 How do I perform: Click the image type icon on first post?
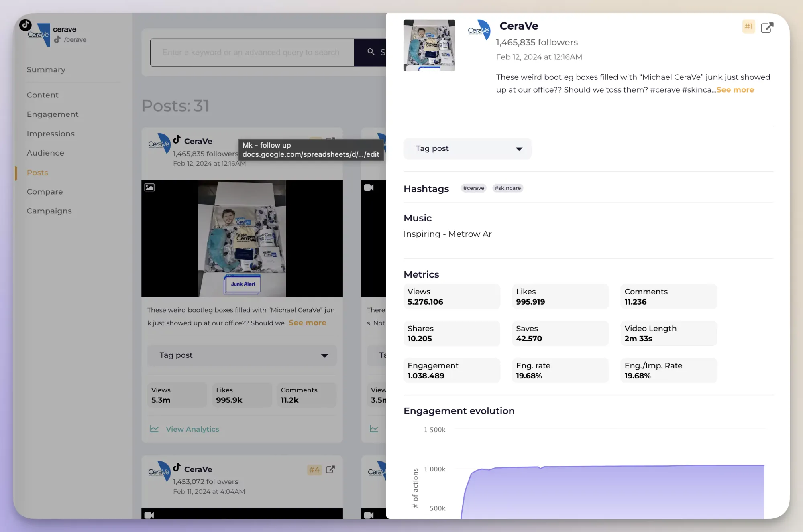[x=149, y=187]
